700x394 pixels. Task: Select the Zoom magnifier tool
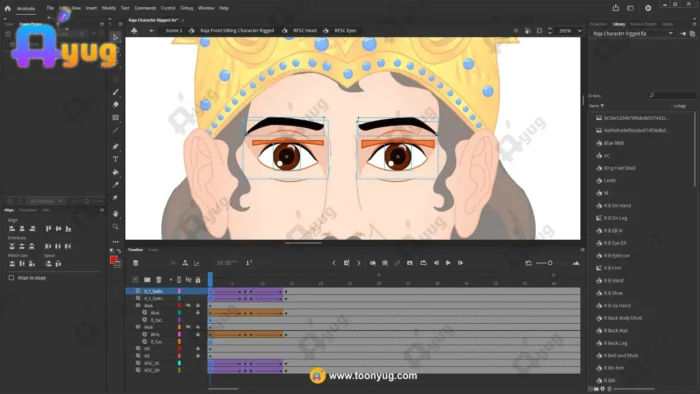point(116,227)
